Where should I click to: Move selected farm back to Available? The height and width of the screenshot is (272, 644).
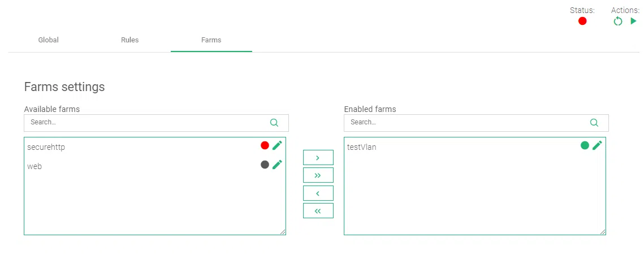click(x=318, y=193)
